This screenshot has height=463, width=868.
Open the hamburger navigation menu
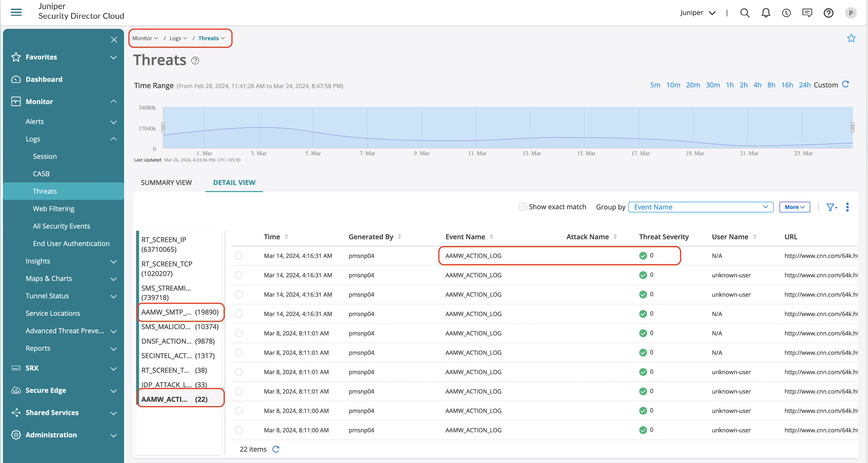(16, 12)
